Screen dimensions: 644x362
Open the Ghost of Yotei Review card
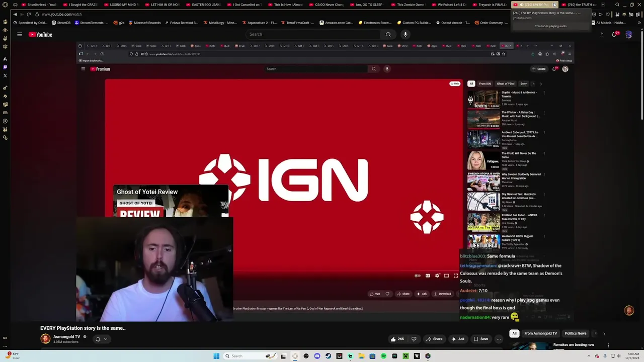[x=171, y=201]
